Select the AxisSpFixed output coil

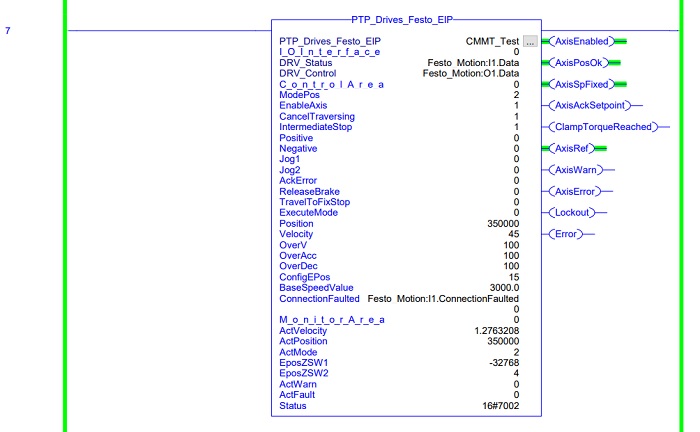click(582, 84)
